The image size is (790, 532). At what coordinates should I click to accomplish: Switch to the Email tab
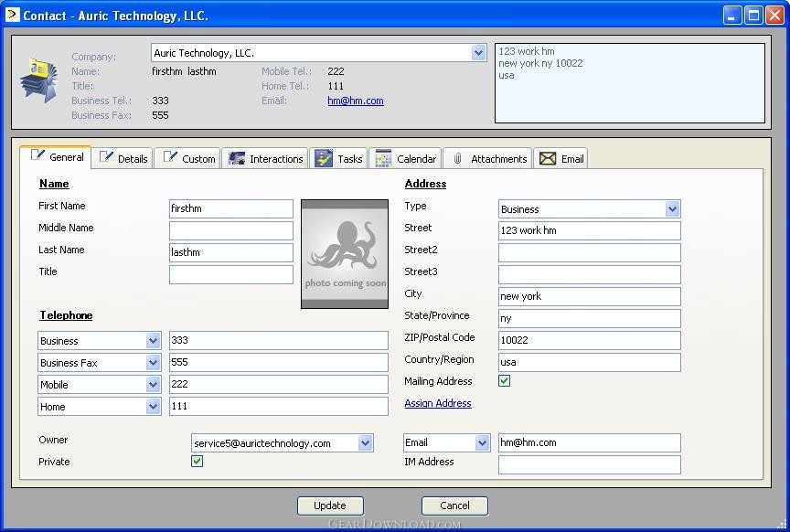[x=560, y=158]
